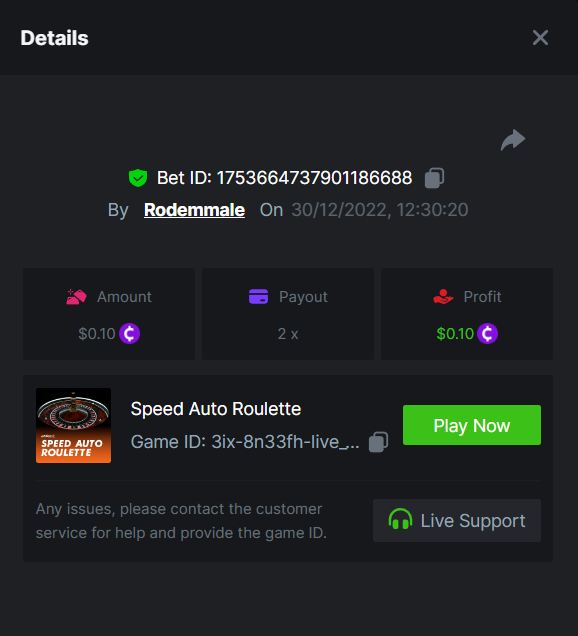Viewport: 578px width, 636px height.
Task: Close the Details dialog
Action: (540, 38)
